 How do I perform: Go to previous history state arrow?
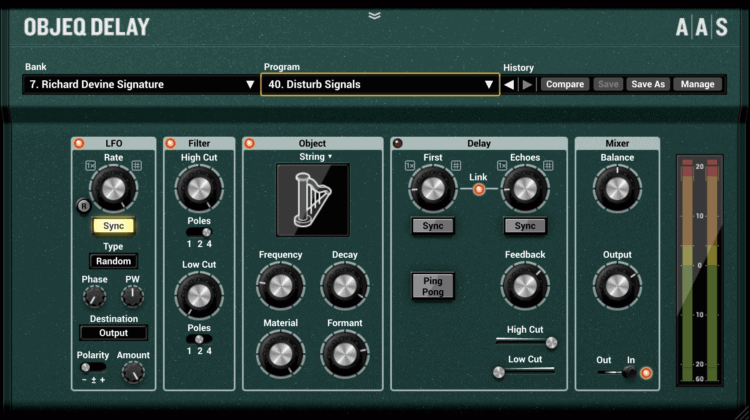[x=509, y=85]
